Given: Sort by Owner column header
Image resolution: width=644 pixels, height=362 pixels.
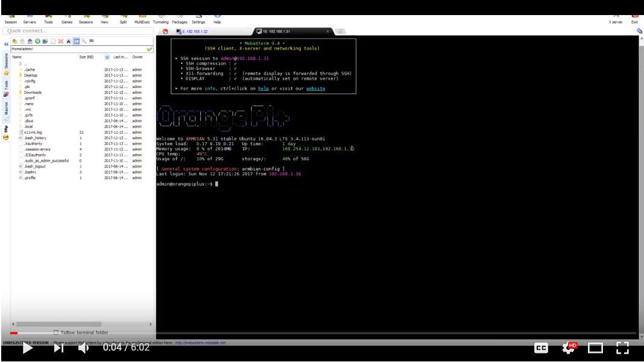Looking at the screenshot, I should (137, 57).
